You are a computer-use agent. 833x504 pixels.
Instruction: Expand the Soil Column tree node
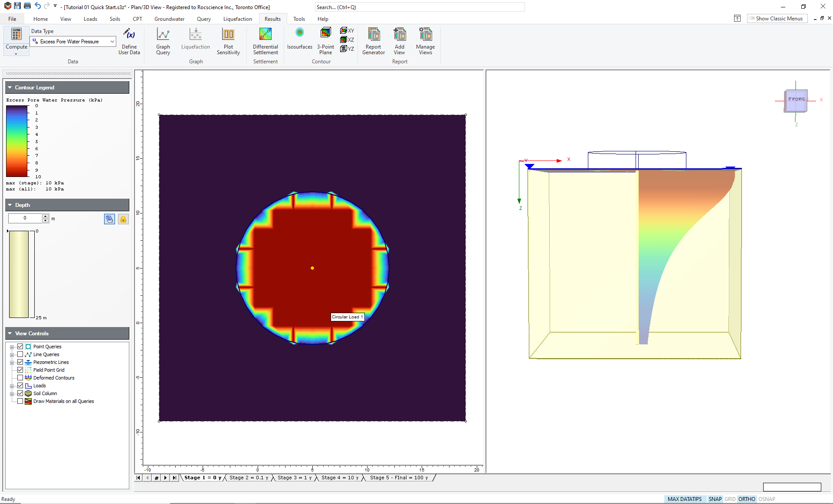click(x=12, y=394)
